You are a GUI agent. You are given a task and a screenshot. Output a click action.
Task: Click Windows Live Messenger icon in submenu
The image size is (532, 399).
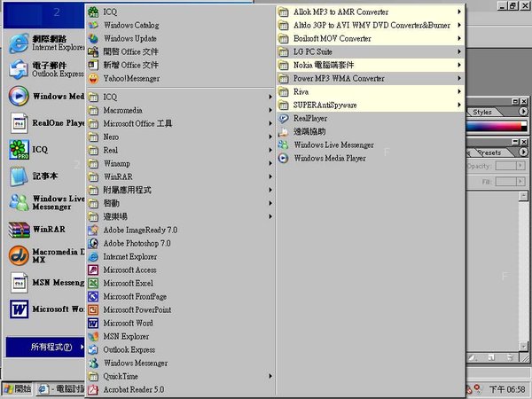283,145
